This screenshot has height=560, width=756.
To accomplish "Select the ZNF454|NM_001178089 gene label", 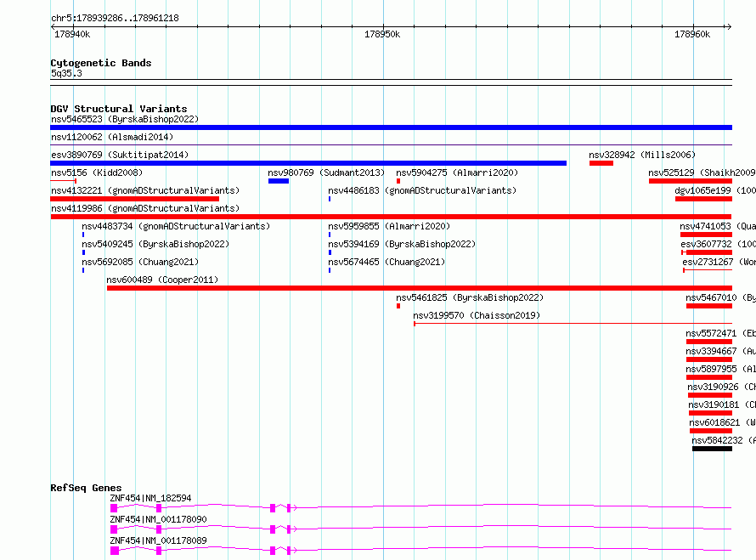I will point(159,540).
